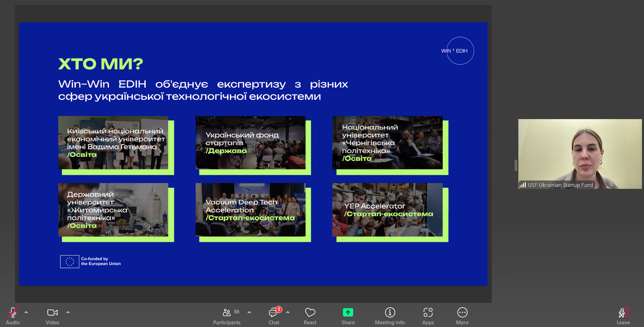644x327 pixels.
Task: Unmute the microphone via Audio icon
Action: point(13,312)
